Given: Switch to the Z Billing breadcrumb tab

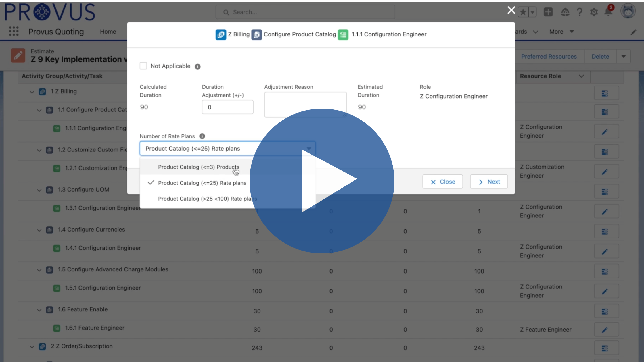Looking at the screenshot, I should pos(232,34).
